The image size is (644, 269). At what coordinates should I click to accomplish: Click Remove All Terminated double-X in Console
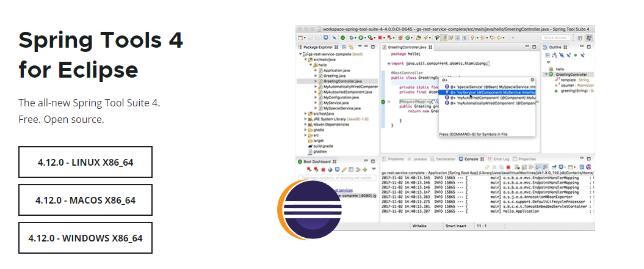pyautogui.click(x=502, y=167)
